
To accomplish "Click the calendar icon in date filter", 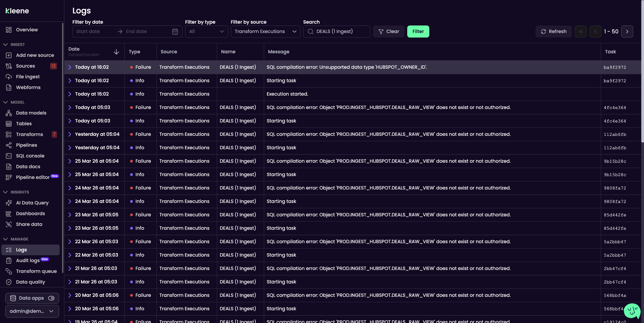I will pos(175,31).
